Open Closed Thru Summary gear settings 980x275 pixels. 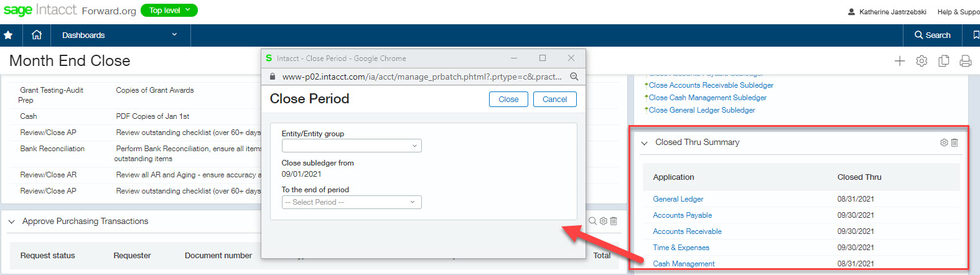944,142
